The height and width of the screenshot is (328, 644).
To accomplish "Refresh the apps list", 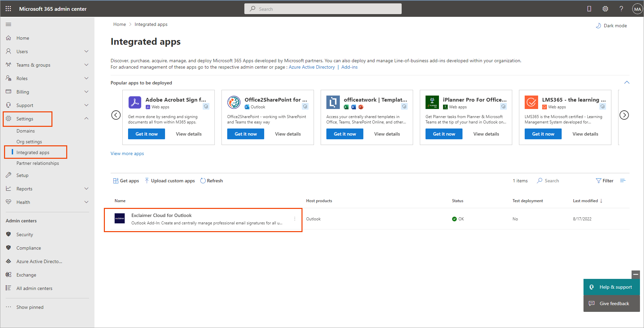I will coord(211,181).
